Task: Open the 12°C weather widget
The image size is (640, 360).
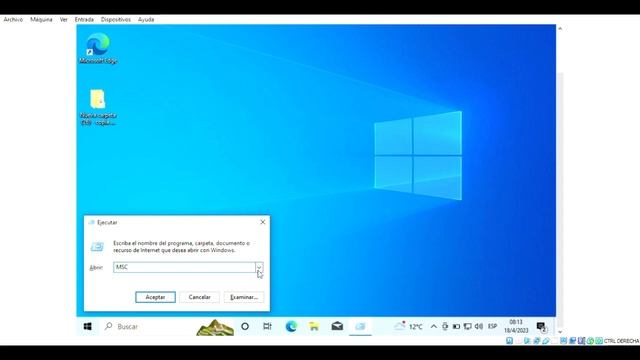Action: (408, 326)
